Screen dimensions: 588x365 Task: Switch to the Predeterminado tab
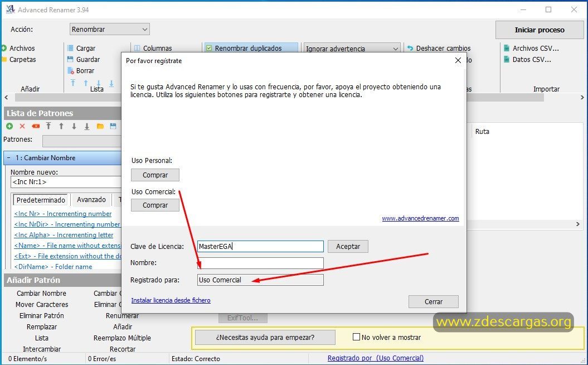41,200
